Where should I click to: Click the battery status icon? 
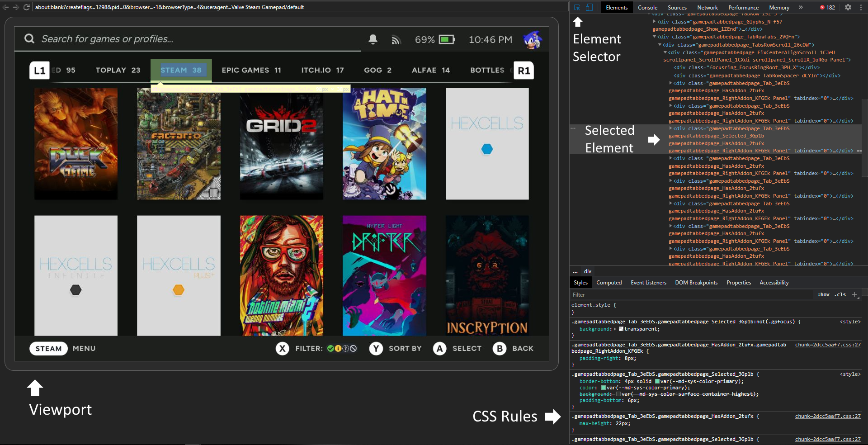pos(447,40)
